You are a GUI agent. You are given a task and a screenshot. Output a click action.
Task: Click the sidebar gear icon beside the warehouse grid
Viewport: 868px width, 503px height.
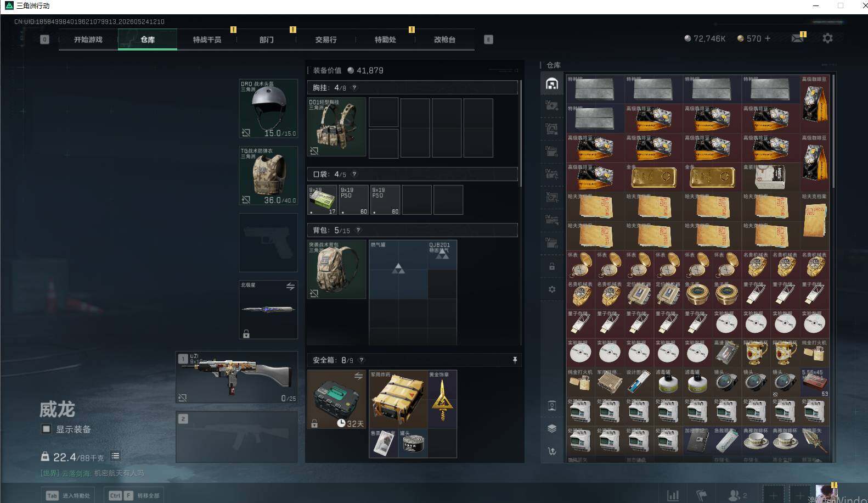pos(552,289)
